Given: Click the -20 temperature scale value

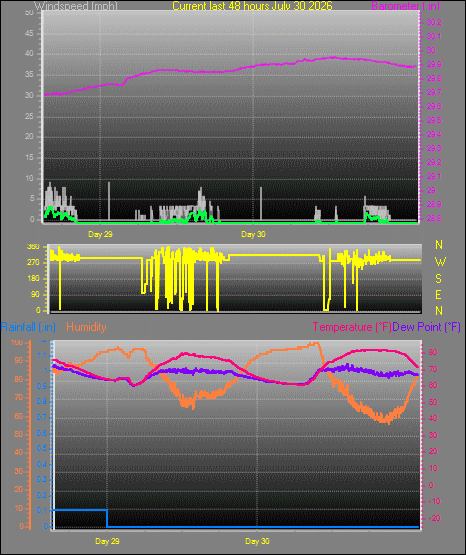Looking at the screenshot, I should tap(435, 519).
